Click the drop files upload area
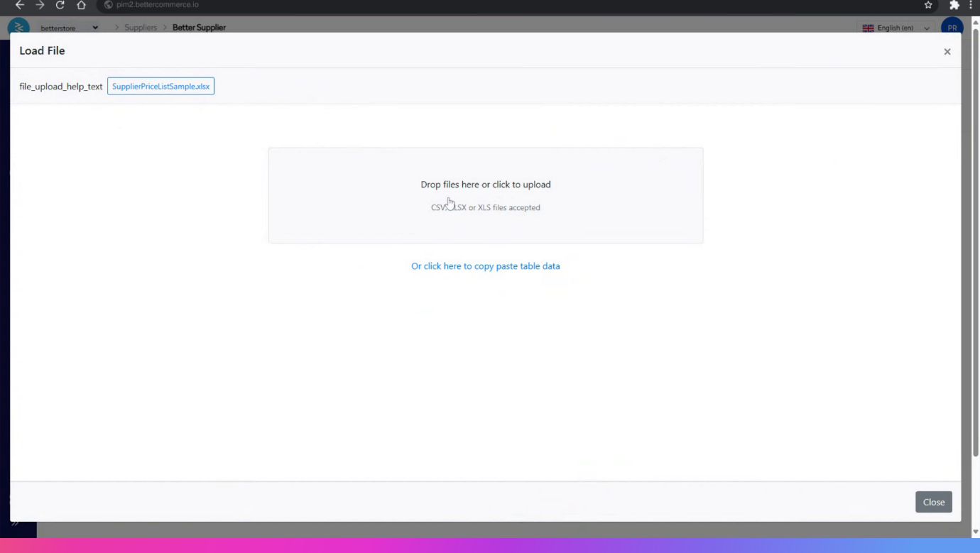The height and width of the screenshot is (553, 980). (485, 195)
